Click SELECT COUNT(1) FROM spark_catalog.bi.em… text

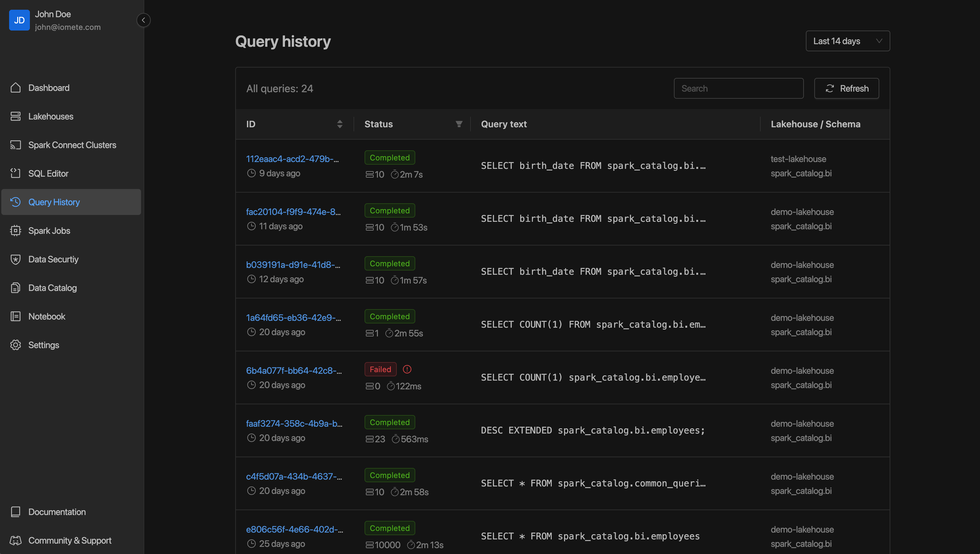593,324
